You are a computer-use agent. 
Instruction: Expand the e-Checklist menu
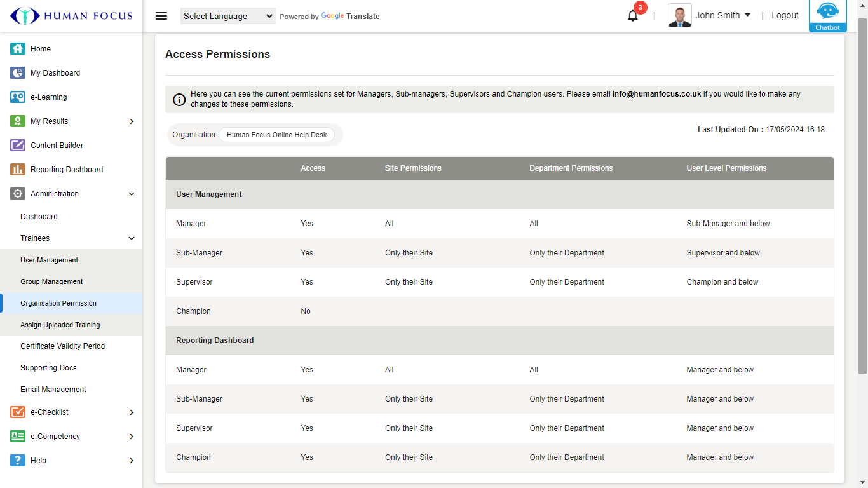(132, 412)
